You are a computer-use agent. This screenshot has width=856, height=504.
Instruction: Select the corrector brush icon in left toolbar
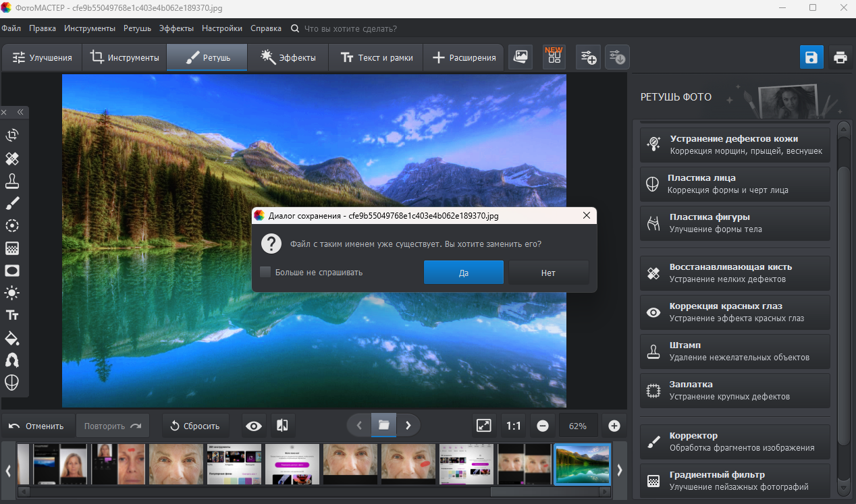(12, 203)
